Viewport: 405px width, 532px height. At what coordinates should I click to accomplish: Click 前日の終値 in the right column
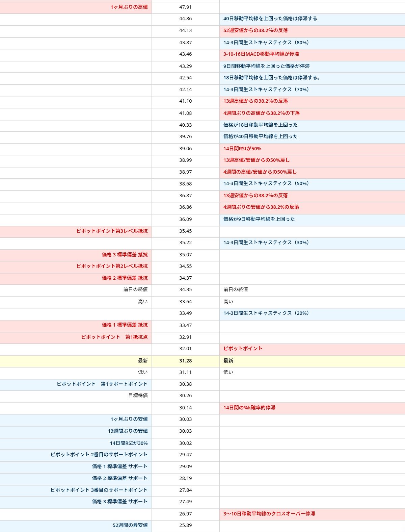(236, 289)
